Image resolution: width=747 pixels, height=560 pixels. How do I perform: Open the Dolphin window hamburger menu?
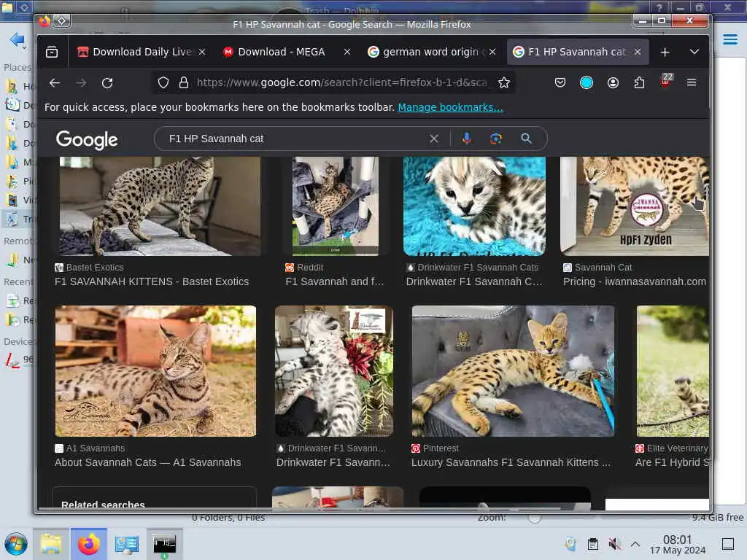tap(729, 39)
